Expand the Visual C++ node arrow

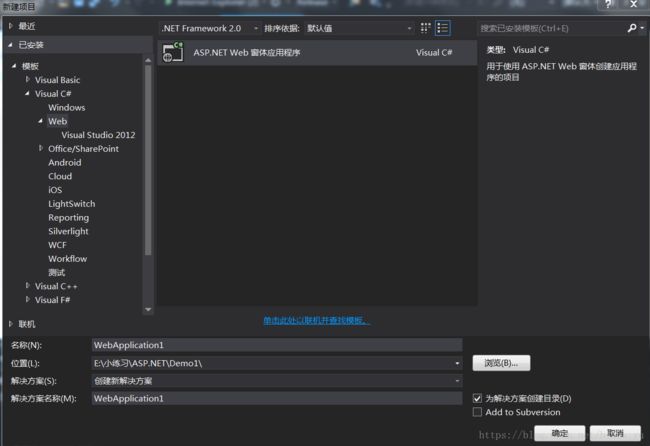pos(27,286)
